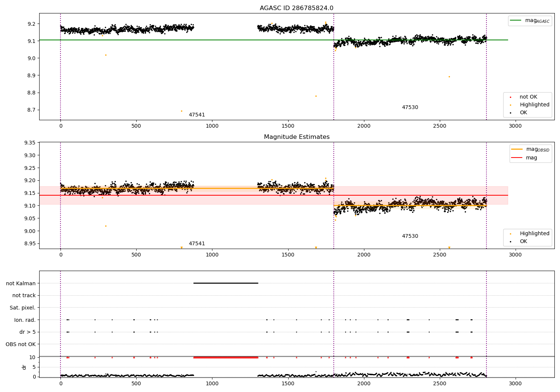Image resolution: width=560 pixels, height=392 pixels.
Task: Select the mag OBSID legend entry
Action: coord(530,149)
